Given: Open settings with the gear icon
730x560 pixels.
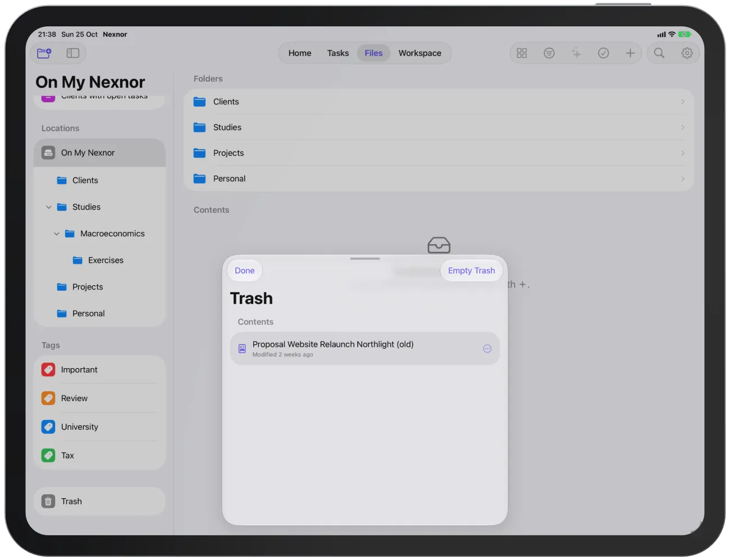Looking at the screenshot, I should coord(687,53).
